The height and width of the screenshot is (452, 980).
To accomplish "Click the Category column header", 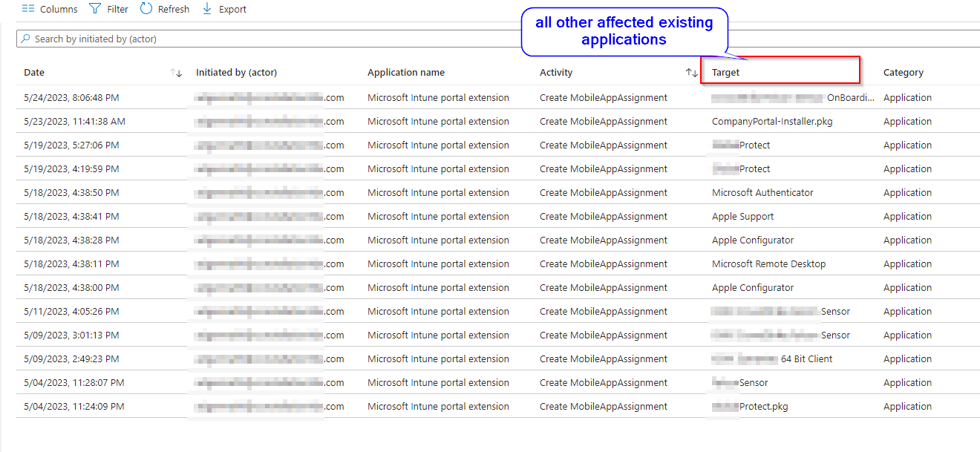I will click(x=903, y=73).
